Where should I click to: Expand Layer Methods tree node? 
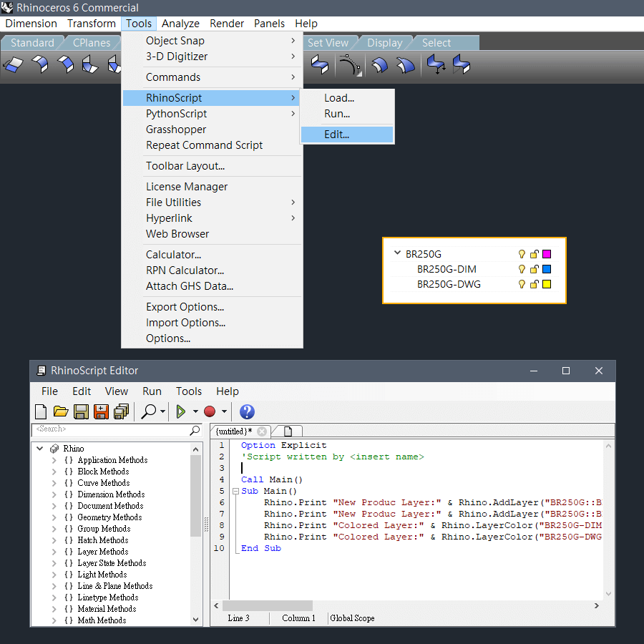pos(54,552)
